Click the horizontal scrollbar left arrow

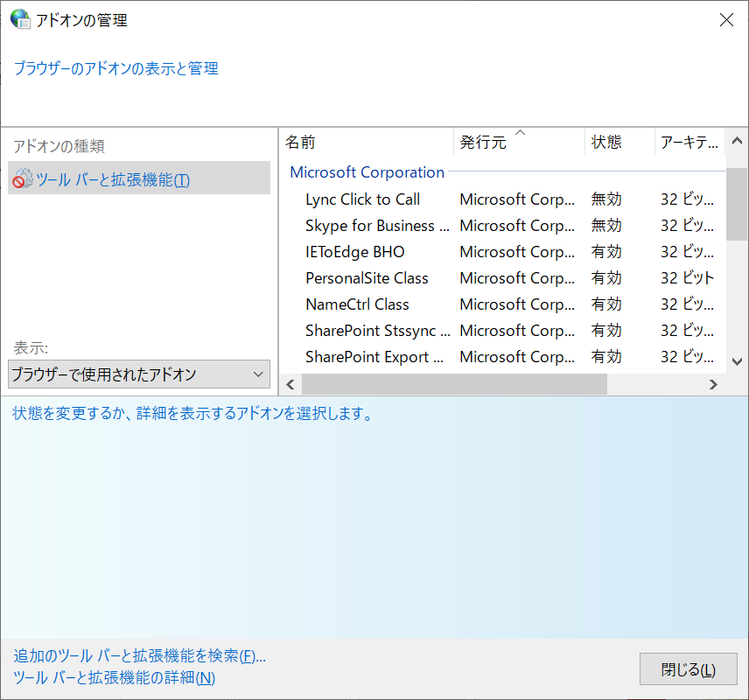pyautogui.click(x=290, y=384)
